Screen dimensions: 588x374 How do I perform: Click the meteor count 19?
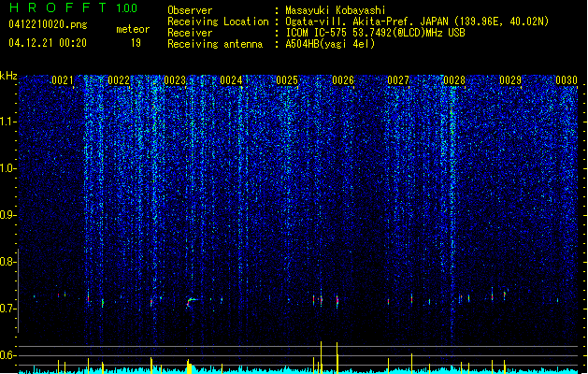136,43
